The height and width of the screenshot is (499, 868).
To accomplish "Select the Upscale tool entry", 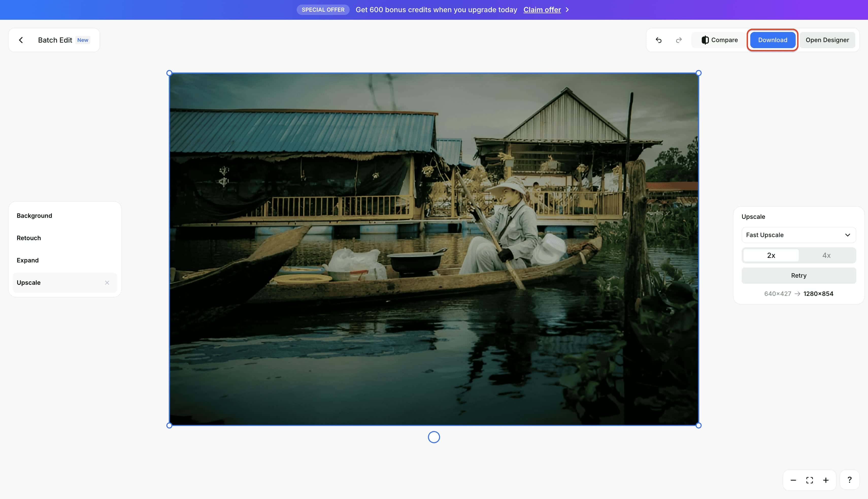I will (65, 282).
